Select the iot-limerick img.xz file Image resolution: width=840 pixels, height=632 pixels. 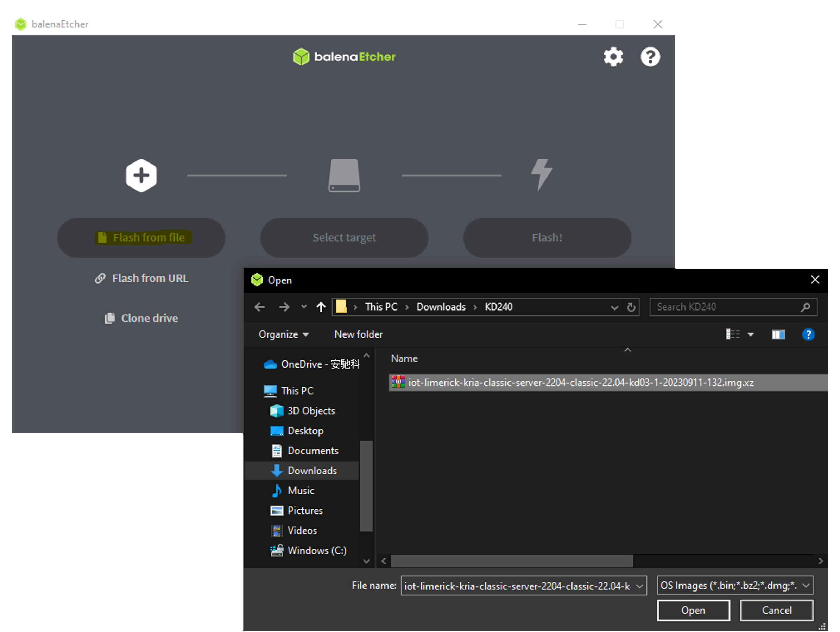point(581,383)
